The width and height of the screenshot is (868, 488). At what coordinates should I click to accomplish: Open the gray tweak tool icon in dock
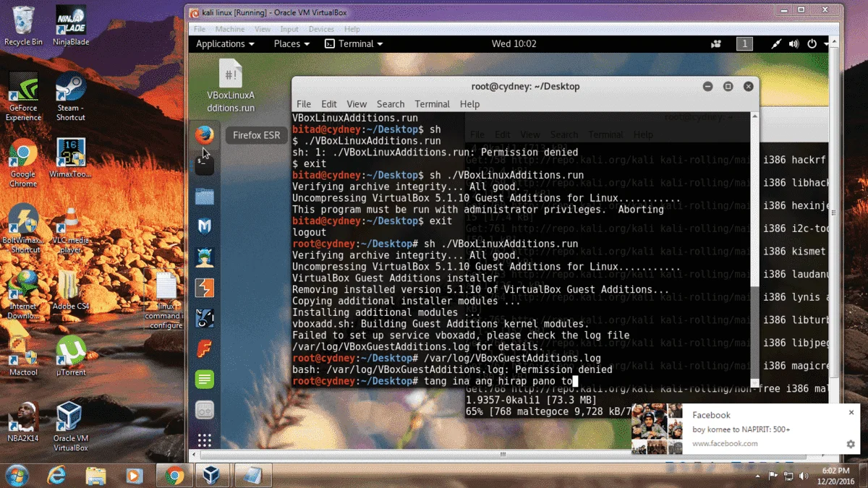click(205, 409)
